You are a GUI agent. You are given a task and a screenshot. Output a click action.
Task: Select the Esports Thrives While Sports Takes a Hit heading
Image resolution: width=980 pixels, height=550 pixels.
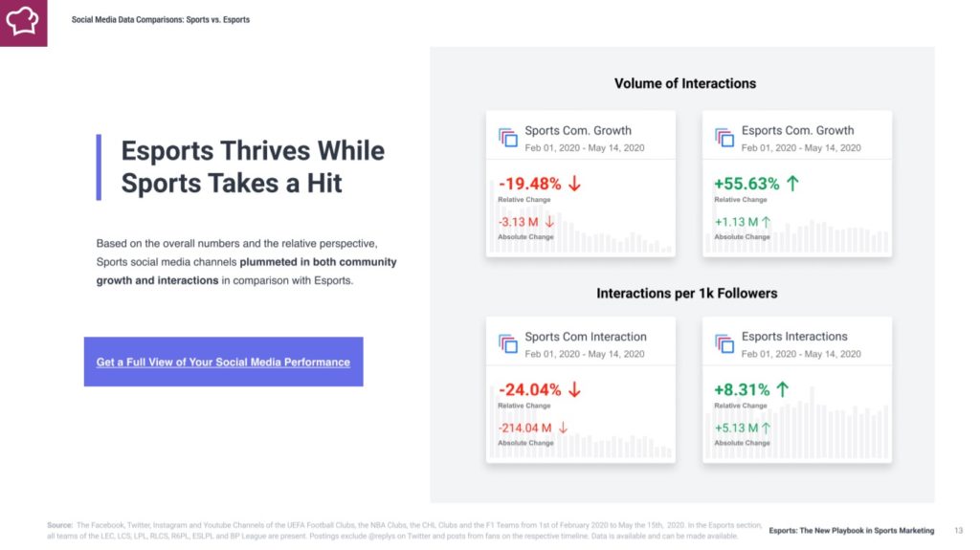[x=253, y=166]
